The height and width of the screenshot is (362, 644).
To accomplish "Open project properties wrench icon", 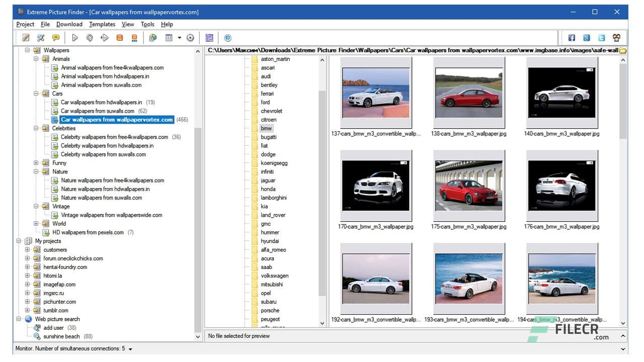I will tap(41, 37).
